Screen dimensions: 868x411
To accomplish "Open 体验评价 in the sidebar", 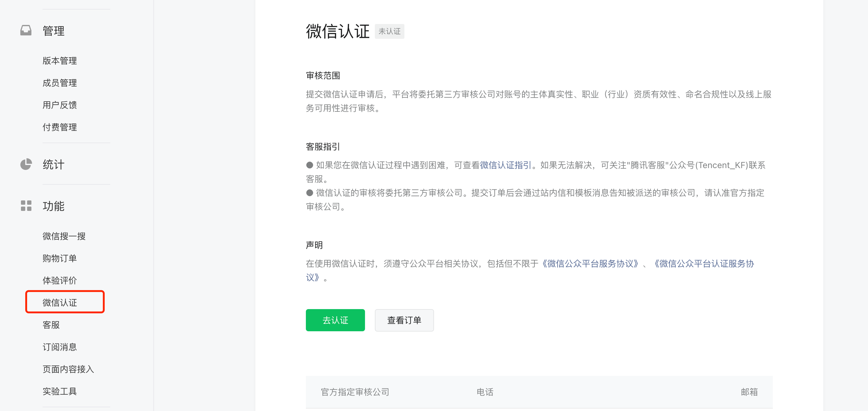I will tap(60, 280).
